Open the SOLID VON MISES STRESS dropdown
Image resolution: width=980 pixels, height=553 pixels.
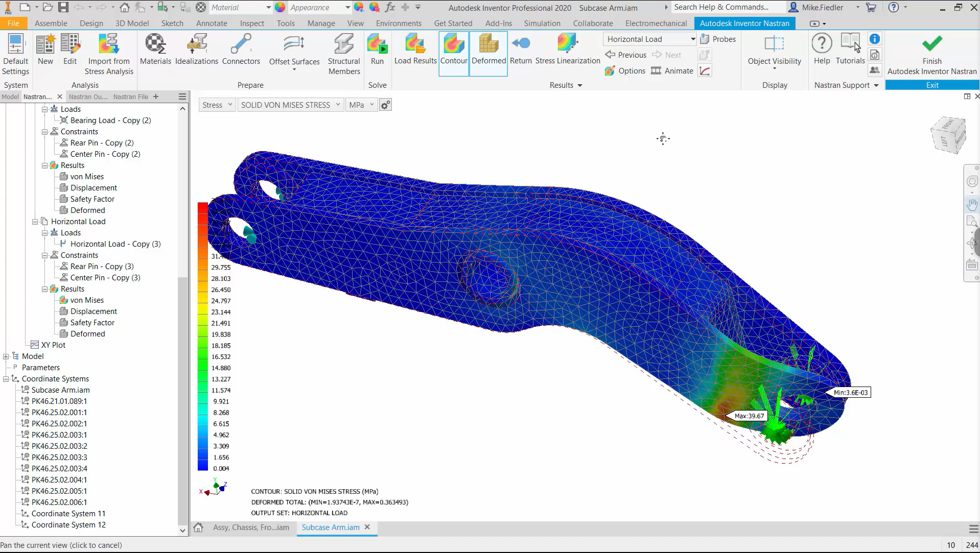290,105
